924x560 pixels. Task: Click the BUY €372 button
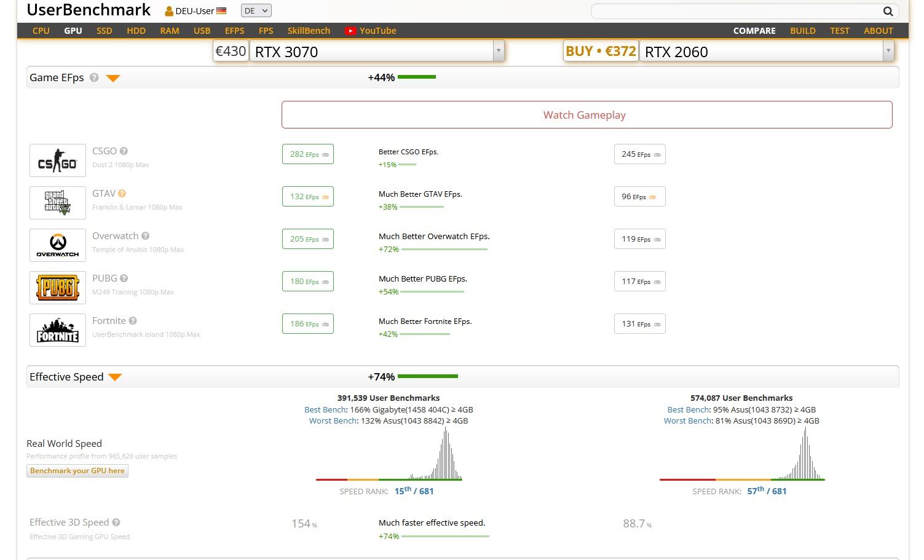tap(601, 51)
